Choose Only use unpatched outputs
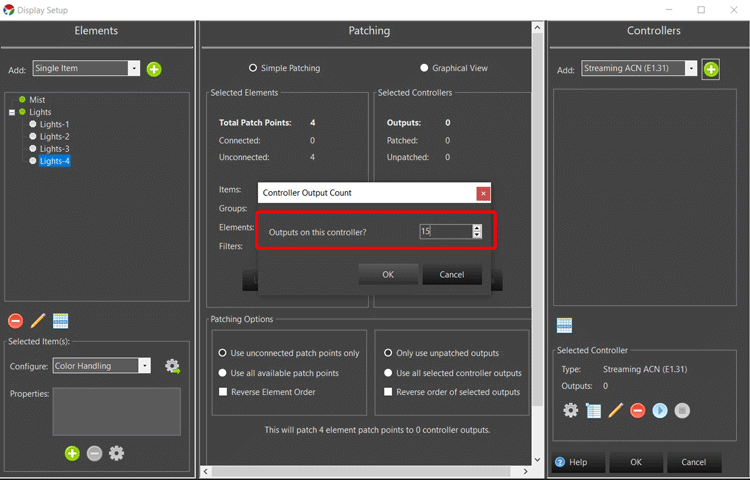This screenshot has width=750, height=480. pyautogui.click(x=442, y=353)
